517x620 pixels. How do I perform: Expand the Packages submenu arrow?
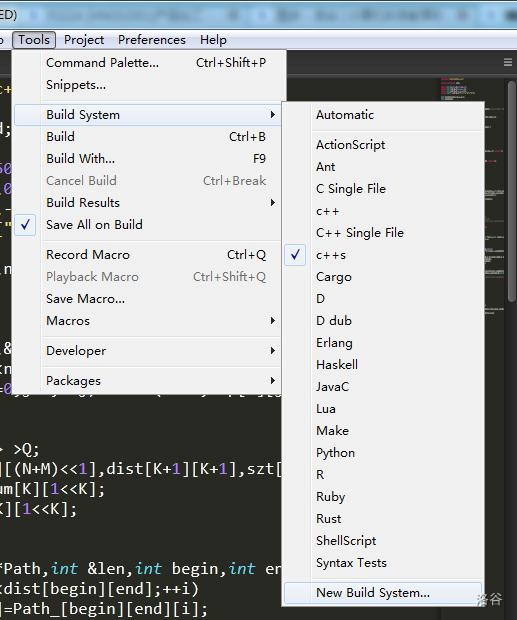(x=272, y=381)
